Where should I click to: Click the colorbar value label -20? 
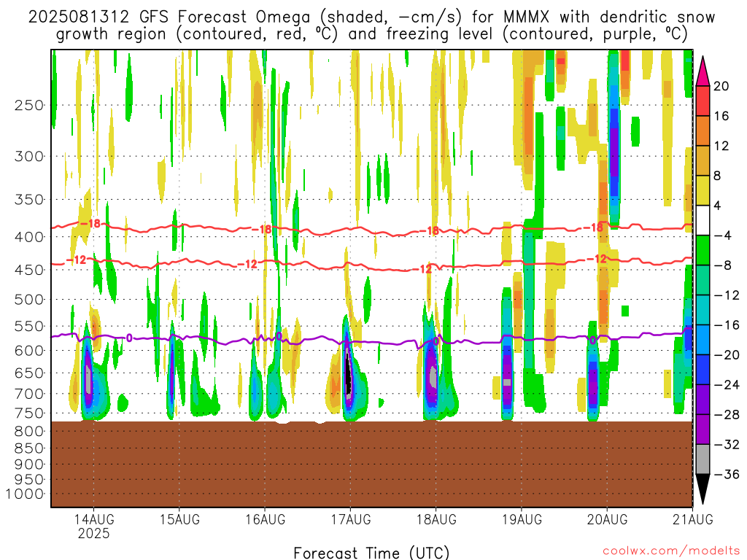coord(727,355)
